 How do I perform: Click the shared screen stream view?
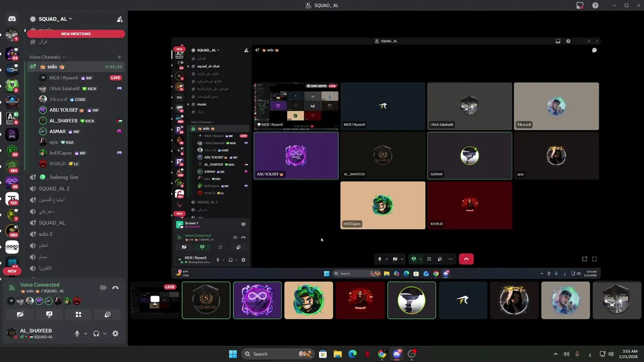click(x=385, y=158)
